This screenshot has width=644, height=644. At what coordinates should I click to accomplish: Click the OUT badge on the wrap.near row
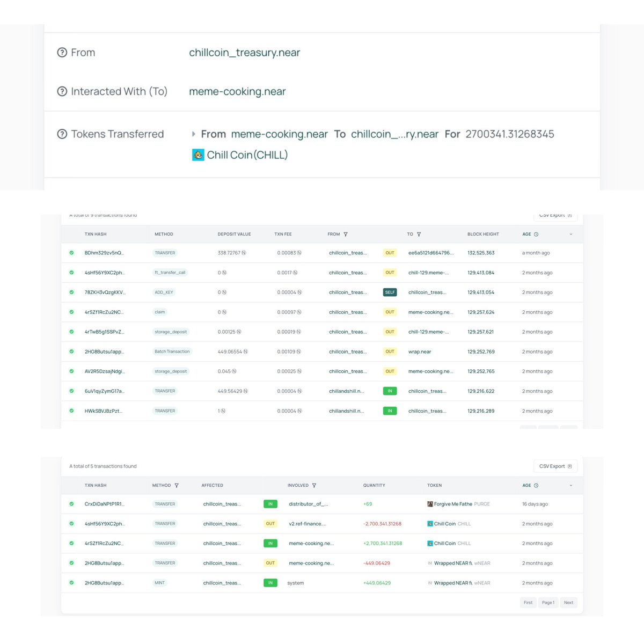tap(390, 352)
